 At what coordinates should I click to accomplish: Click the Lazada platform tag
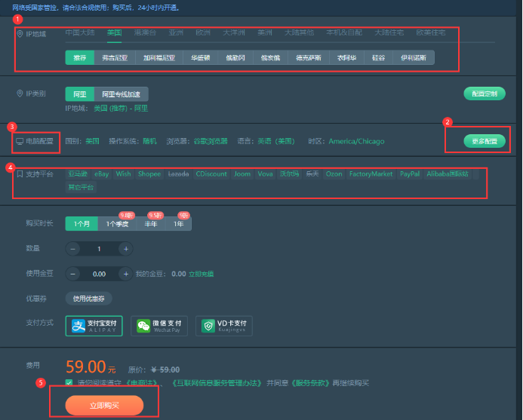pos(178,173)
